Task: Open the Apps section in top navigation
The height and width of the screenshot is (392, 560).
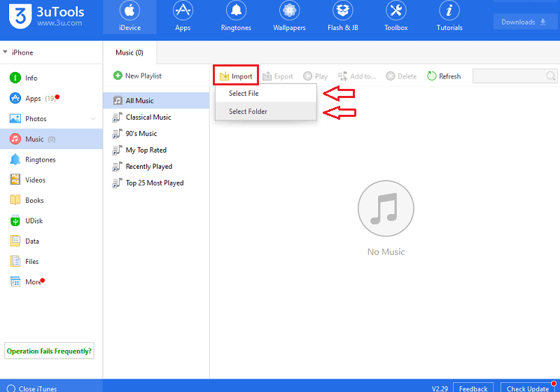Action: coord(183,17)
